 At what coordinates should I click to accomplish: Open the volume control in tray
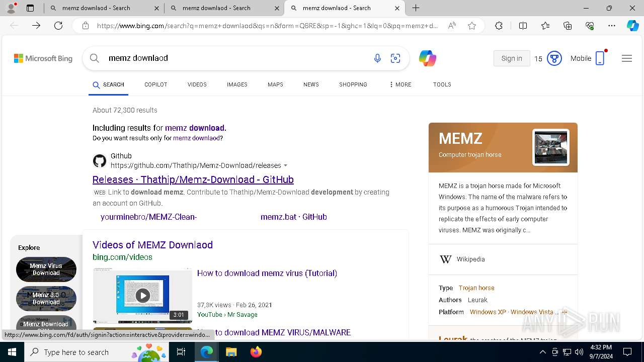pyautogui.click(x=579, y=352)
